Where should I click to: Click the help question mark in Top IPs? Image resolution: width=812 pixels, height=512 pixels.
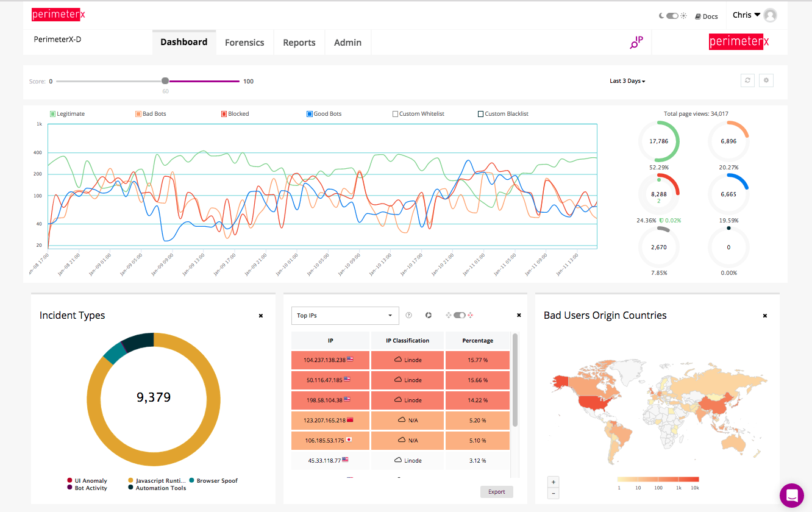tap(408, 315)
